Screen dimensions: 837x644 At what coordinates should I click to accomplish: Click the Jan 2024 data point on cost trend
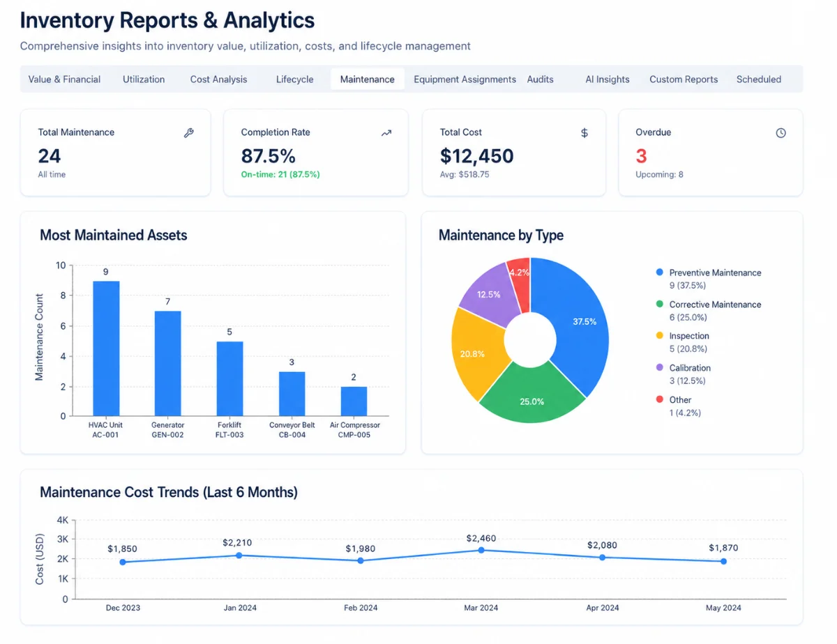click(239, 555)
